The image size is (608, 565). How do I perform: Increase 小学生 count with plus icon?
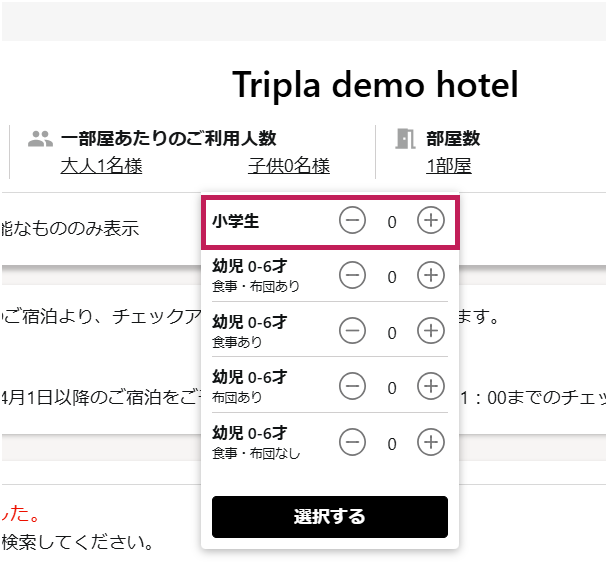coord(430,220)
